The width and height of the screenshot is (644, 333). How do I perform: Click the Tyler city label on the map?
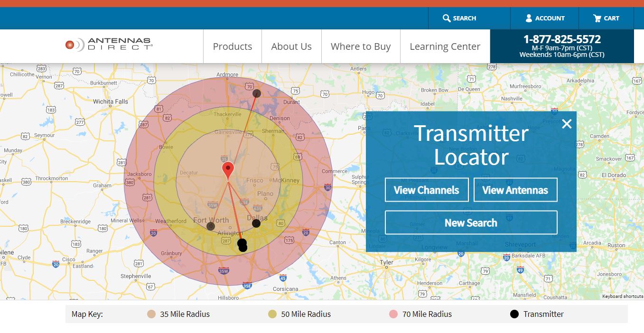point(386,262)
